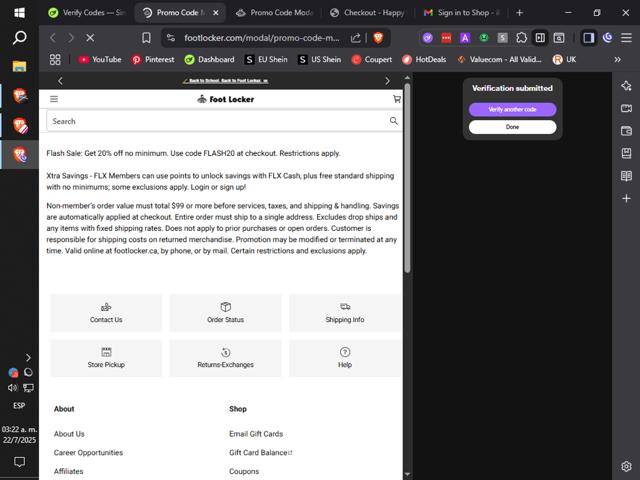Open Brave Wallet sidebar icon

point(626,131)
